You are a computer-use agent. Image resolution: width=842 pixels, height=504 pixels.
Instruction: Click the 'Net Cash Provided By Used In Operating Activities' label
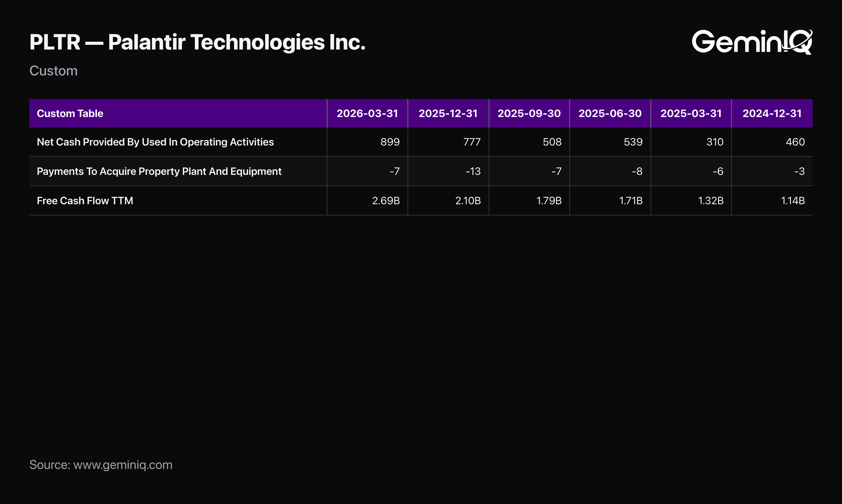(x=155, y=142)
